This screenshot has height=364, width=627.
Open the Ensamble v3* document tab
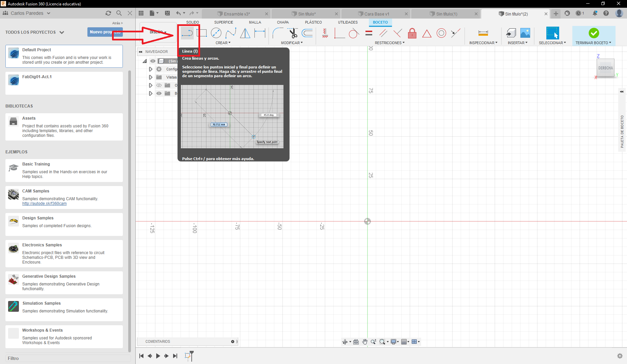point(236,14)
